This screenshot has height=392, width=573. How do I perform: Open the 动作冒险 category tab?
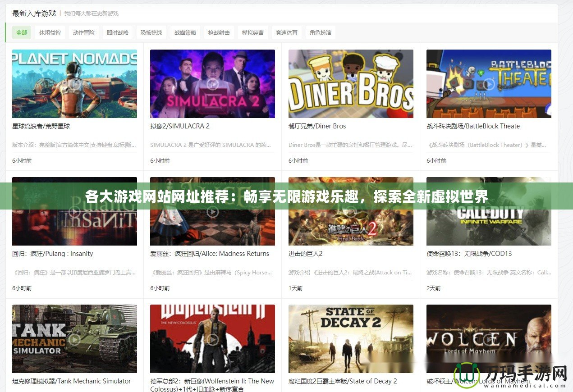(x=84, y=32)
